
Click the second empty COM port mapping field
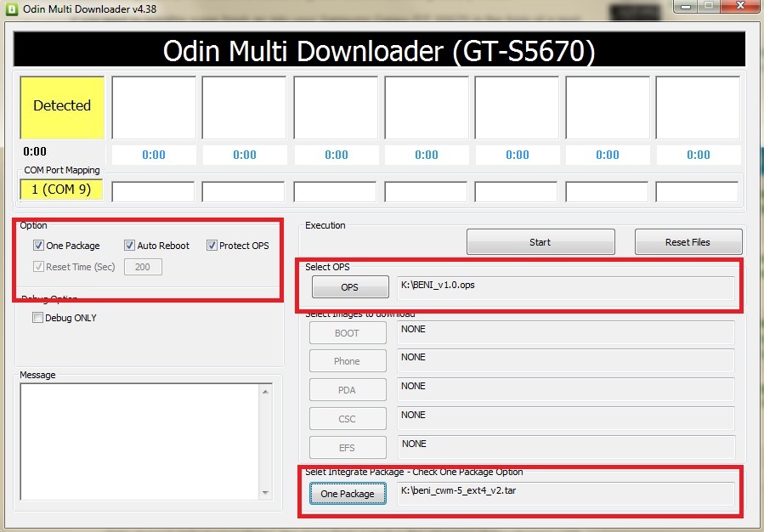click(x=244, y=191)
